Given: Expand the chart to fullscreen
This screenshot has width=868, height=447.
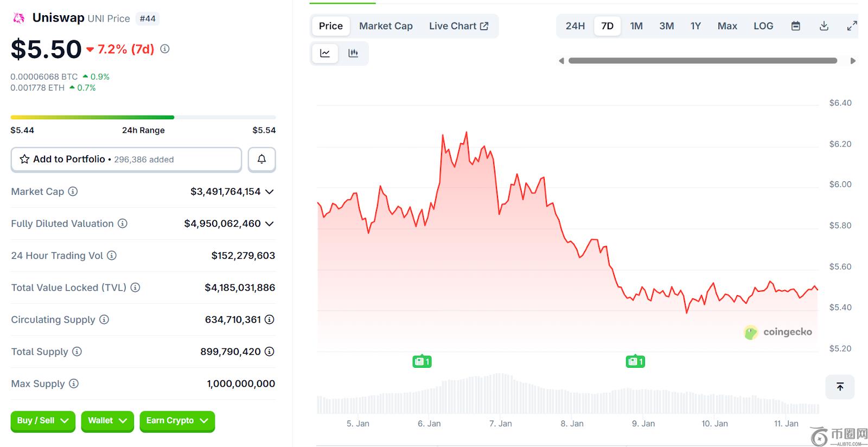Looking at the screenshot, I should tap(852, 26).
